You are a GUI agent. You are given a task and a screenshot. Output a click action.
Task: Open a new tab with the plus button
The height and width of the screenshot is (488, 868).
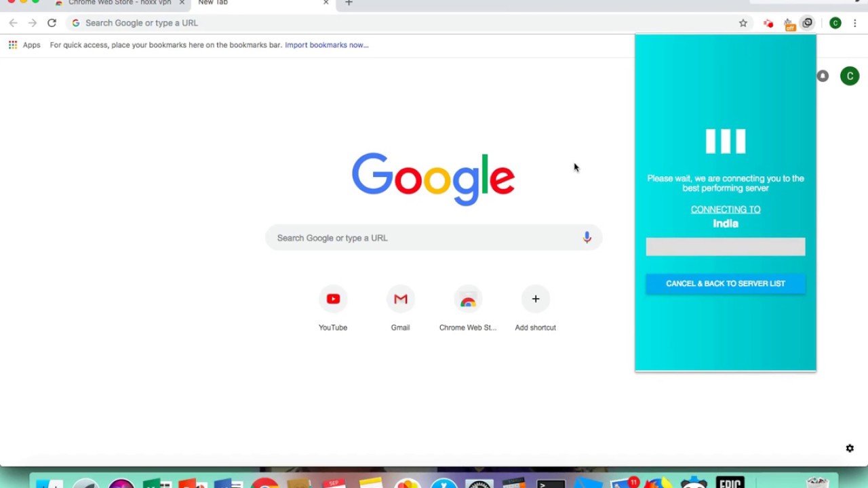[349, 3]
